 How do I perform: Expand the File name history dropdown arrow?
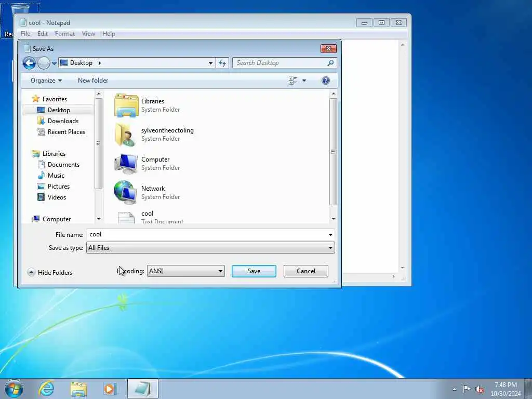click(330, 234)
